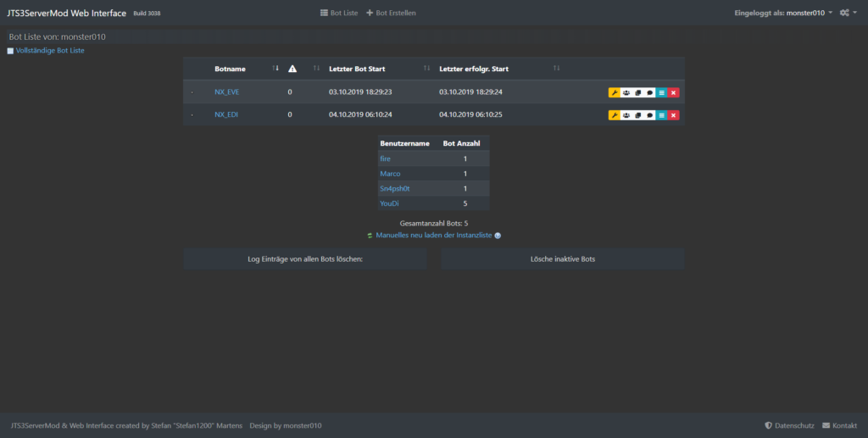
Task: Click the group users icon for NX_EVE
Action: 626,92
